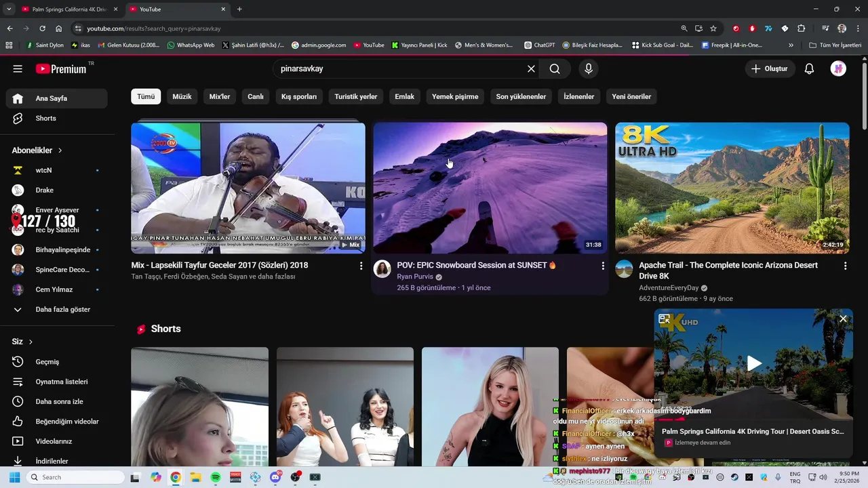This screenshot has width=868, height=488.
Task: Open Drake channel subscription
Action: coord(57,190)
